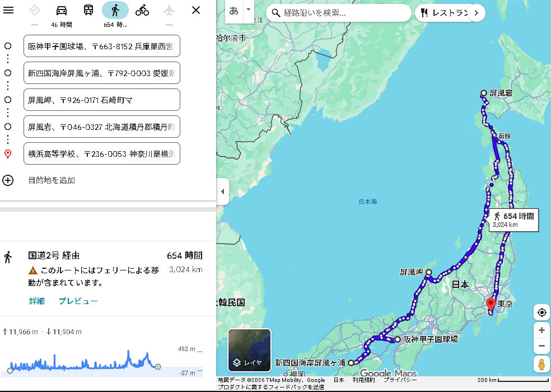Start the プレビュー route preview
This screenshot has width=551, height=392.
coord(78,301)
